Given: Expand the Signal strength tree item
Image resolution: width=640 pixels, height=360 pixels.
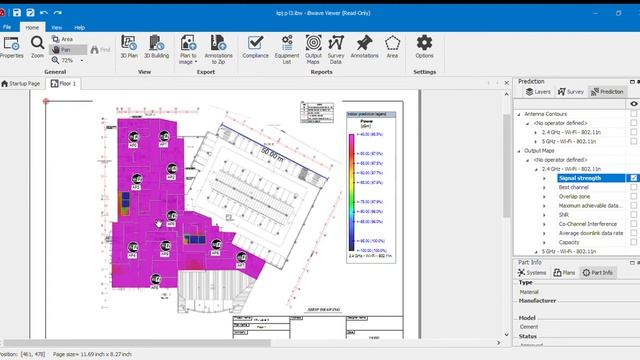Looking at the screenshot, I should [x=544, y=178].
